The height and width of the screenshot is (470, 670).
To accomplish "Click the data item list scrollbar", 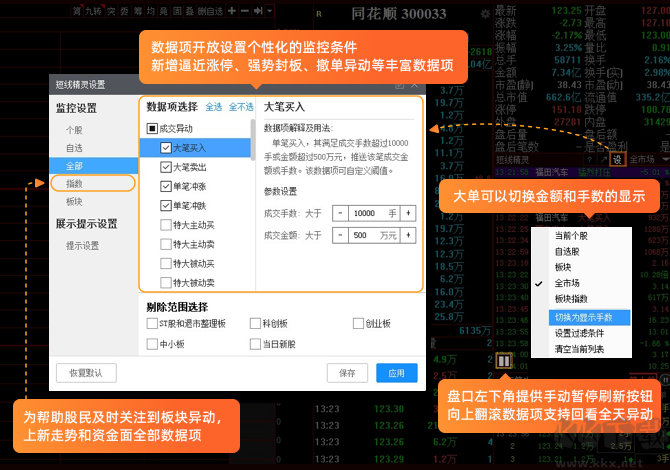I will click(253, 140).
